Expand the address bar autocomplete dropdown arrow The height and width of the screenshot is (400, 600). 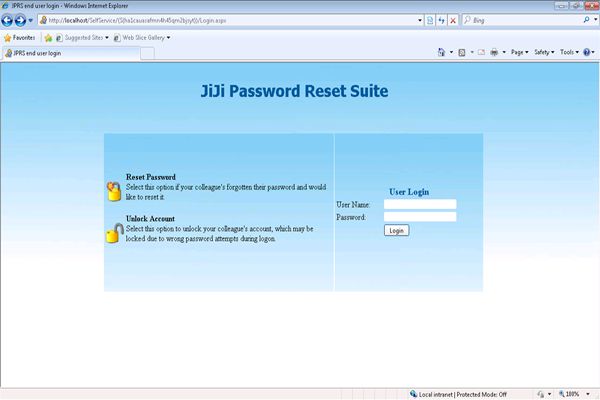pos(420,20)
